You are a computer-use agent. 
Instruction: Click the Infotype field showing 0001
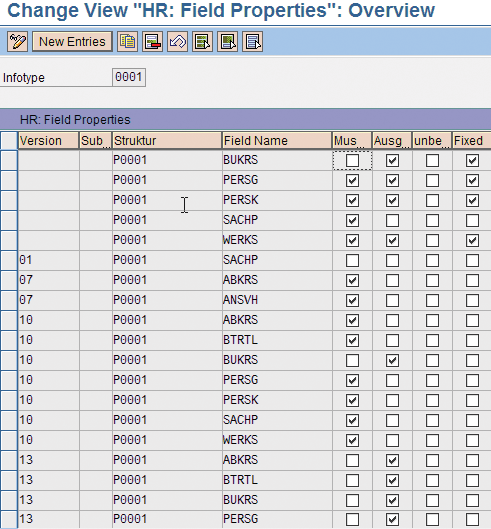tap(129, 77)
